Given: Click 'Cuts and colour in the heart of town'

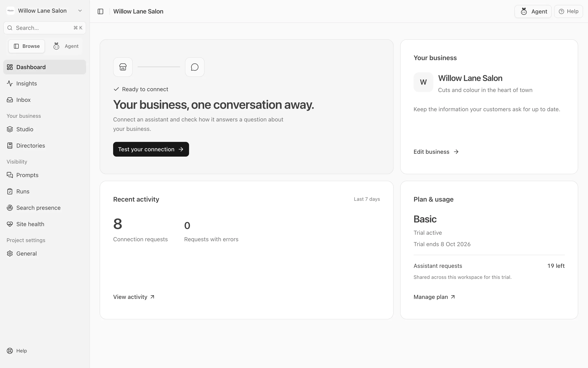Looking at the screenshot, I should (x=485, y=90).
